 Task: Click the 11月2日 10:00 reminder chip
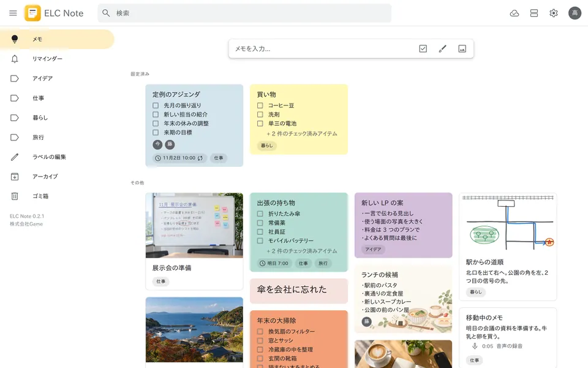pyautogui.click(x=179, y=158)
